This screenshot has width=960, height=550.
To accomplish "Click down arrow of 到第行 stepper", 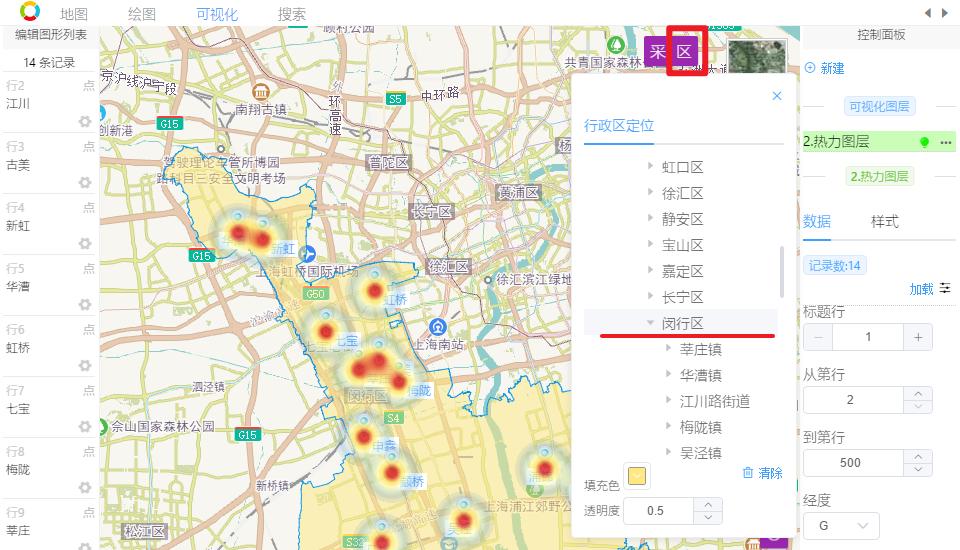I will (918, 469).
